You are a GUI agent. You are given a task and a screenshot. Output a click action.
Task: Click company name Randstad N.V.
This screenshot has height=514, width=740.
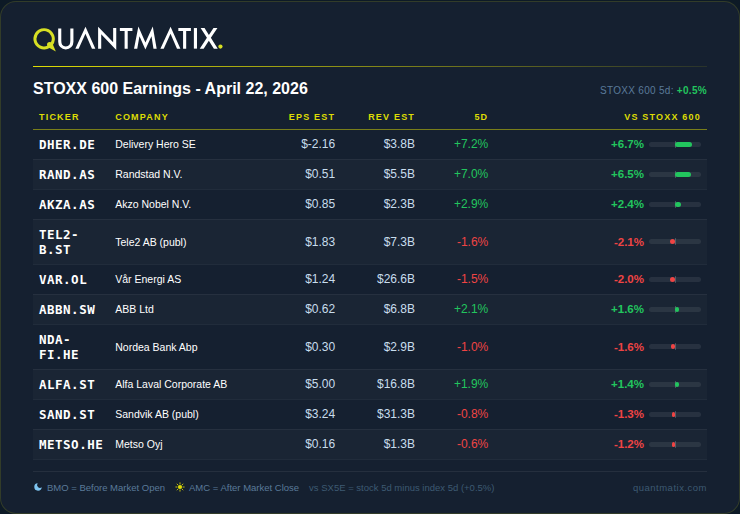pos(149,174)
